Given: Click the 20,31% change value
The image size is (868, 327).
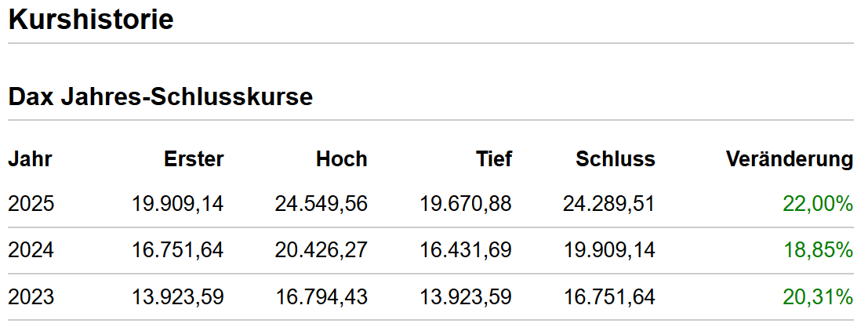Looking at the screenshot, I should (818, 297).
